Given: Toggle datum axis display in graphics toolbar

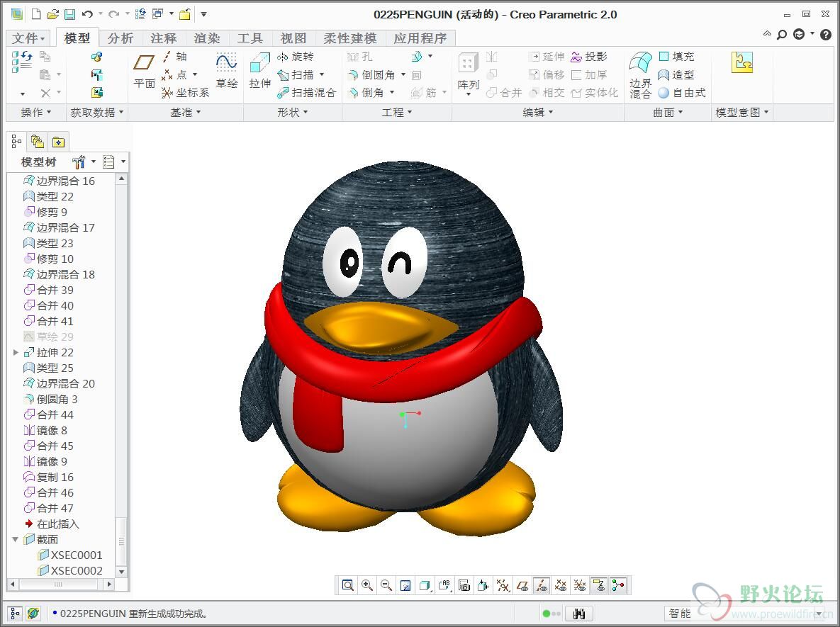Looking at the screenshot, I should [x=542, y=585].
